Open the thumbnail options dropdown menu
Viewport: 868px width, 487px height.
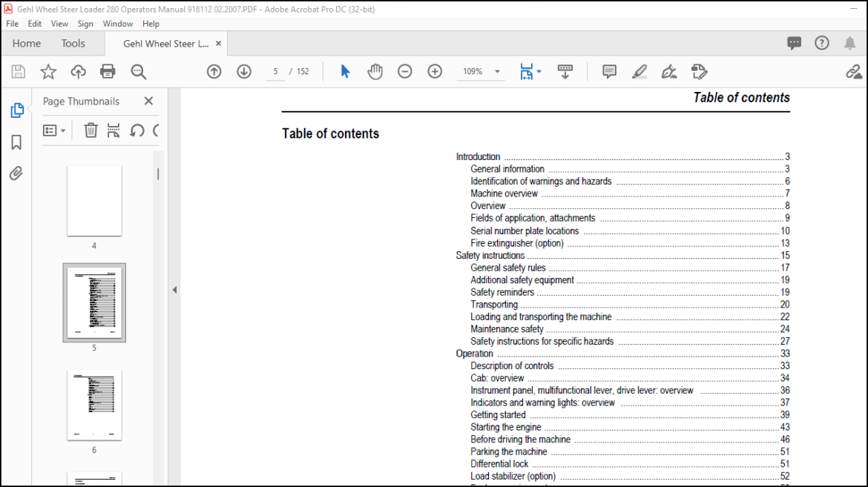(54, 130)
